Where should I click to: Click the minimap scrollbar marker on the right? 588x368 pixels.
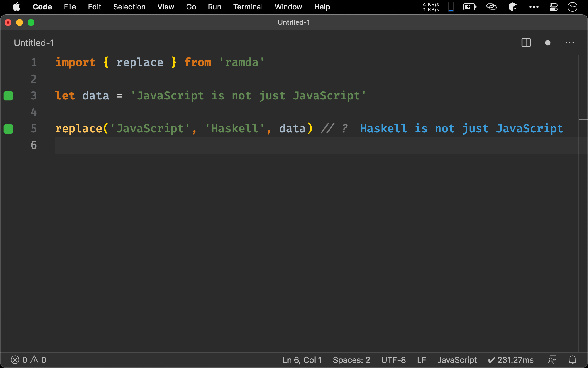pyautogui.click(x=583, y=119)
